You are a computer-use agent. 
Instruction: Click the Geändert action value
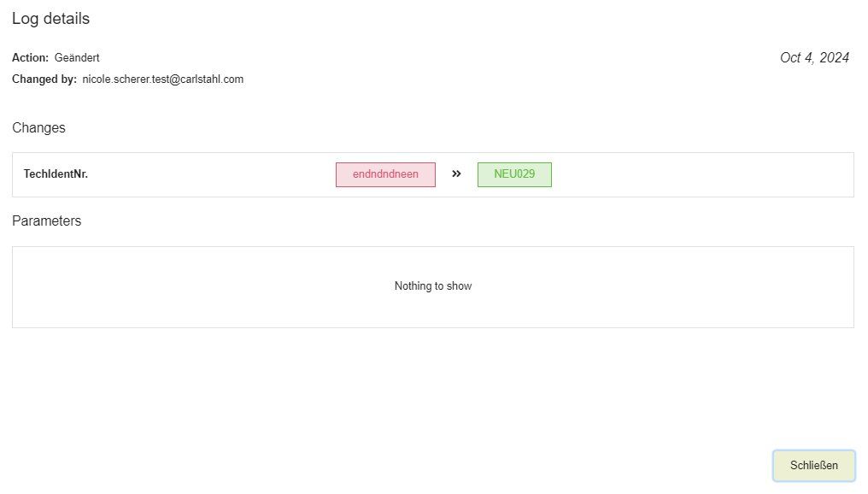tap(77, 58)
